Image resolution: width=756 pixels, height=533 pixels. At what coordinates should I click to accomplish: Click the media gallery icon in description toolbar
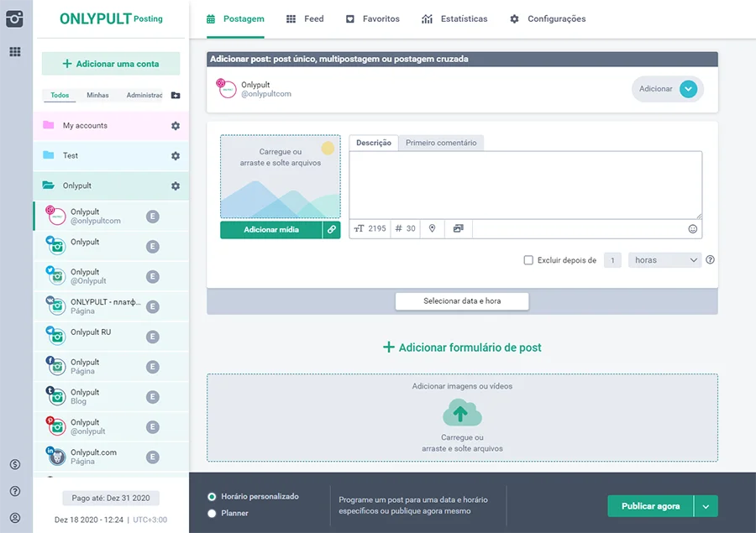coord(458,228)
